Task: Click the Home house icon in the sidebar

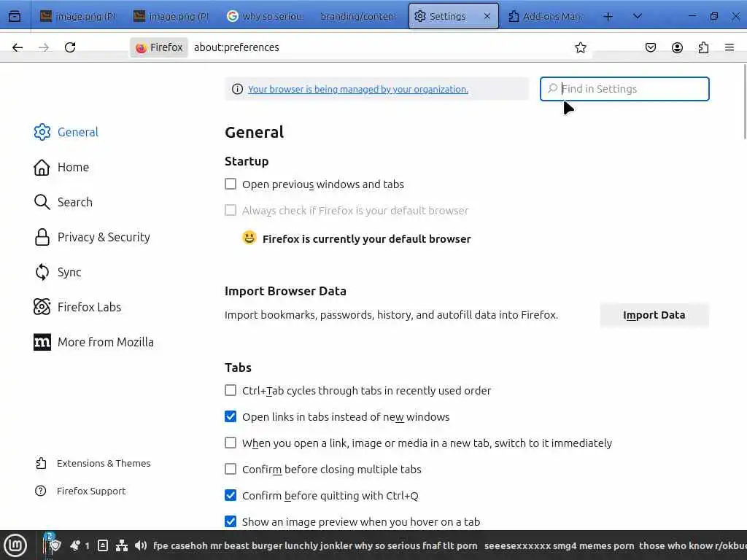Action: click(42, 167)
